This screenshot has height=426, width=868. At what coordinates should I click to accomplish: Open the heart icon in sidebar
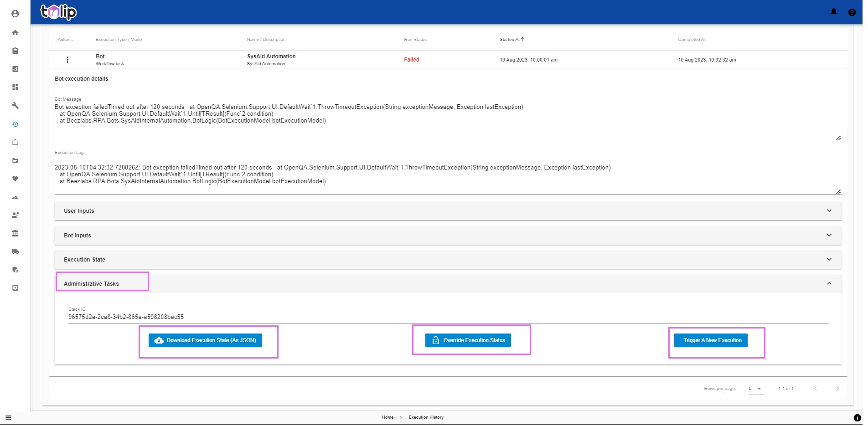pos(15,179)
